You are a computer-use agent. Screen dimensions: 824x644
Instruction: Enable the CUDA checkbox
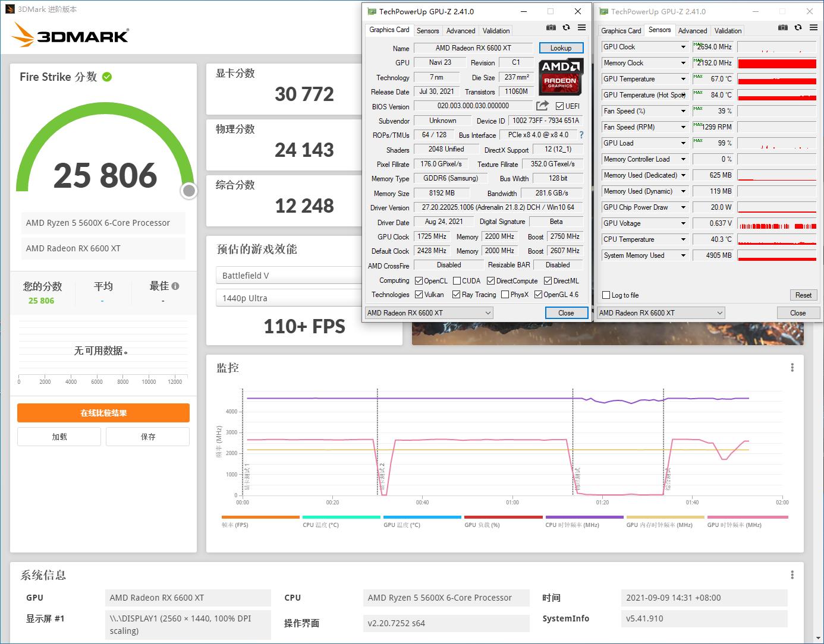pos(457,281)
